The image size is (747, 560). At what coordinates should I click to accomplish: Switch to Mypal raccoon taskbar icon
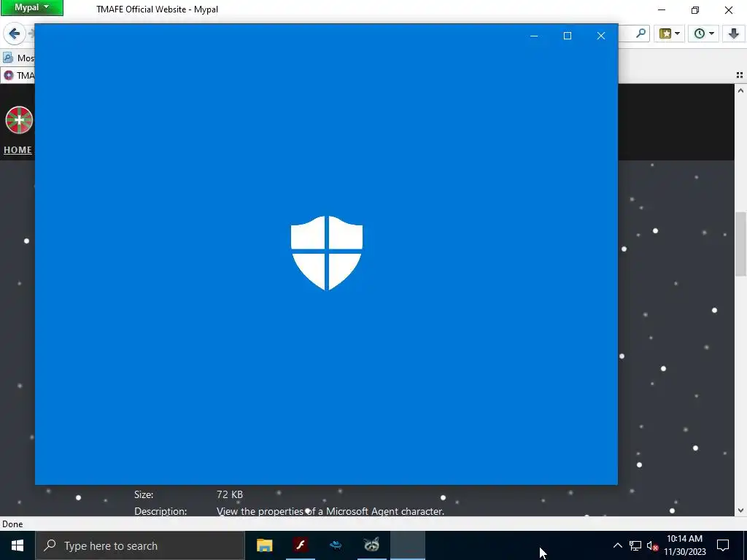(x=371, y=545)
